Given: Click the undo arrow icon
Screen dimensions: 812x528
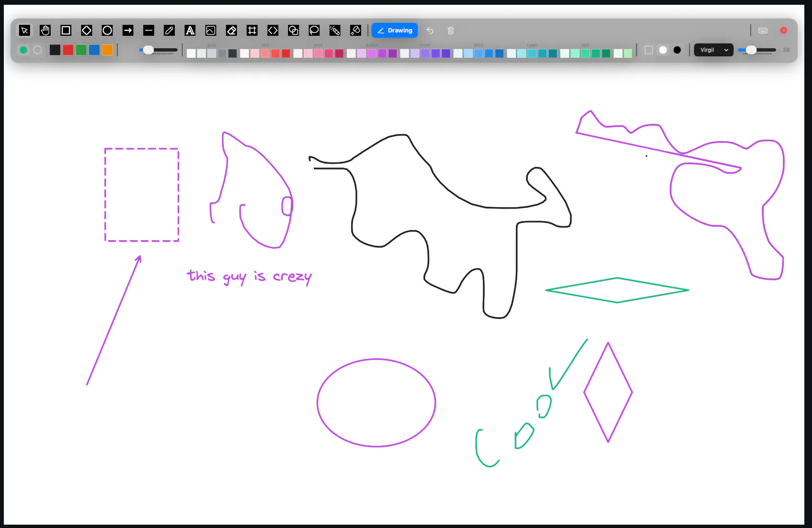Looking at the screenshot, I should (x=430, y=31).
